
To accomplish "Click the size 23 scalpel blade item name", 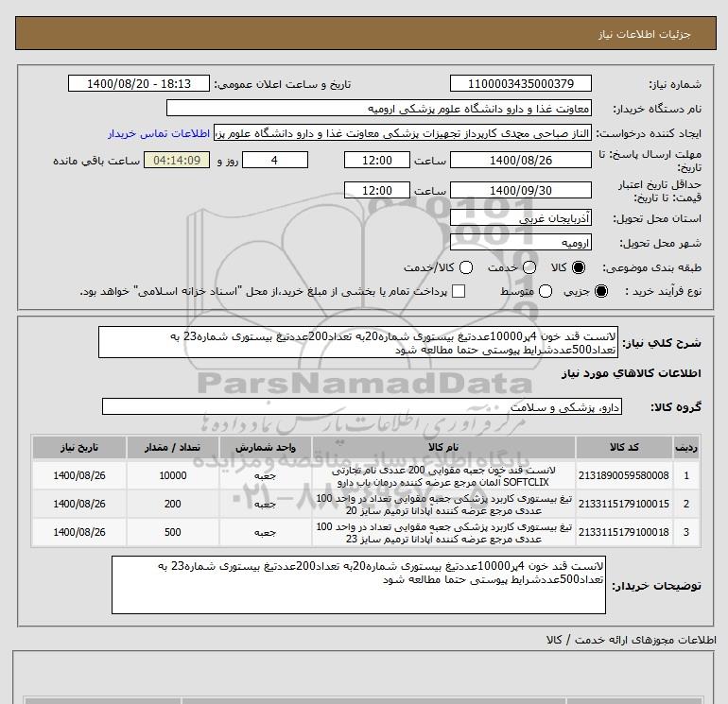I will pyautogui.click(x=443, y=533).
